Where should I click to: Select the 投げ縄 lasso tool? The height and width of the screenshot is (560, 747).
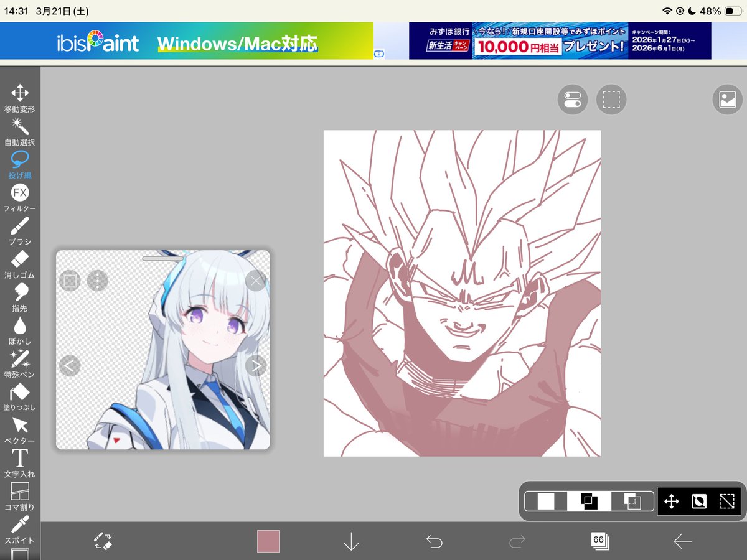point(20,164)
